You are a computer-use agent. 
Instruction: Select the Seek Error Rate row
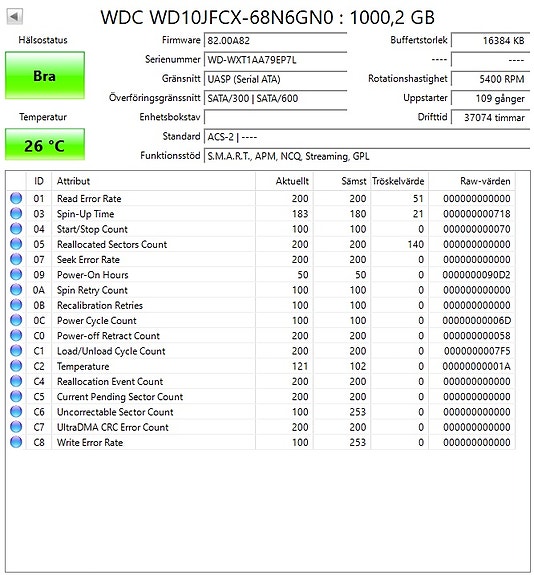coord(261,259)
